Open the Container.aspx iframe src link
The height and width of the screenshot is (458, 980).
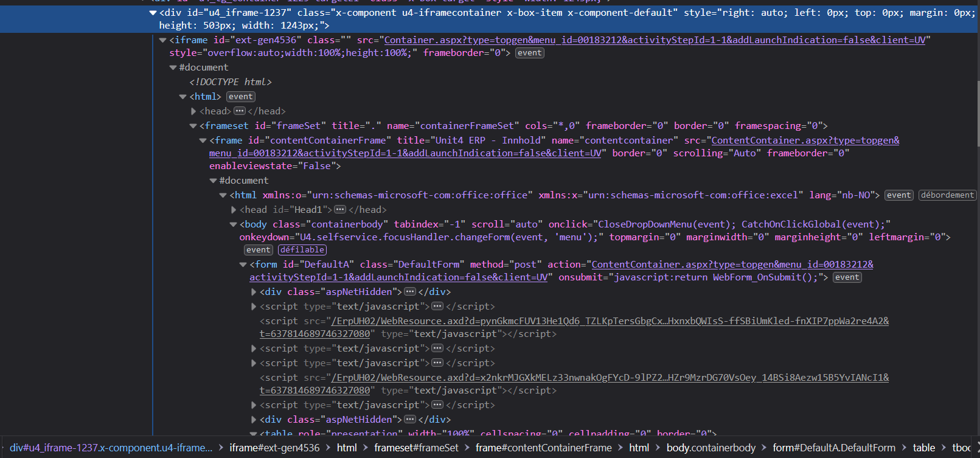tap(655, 40)
